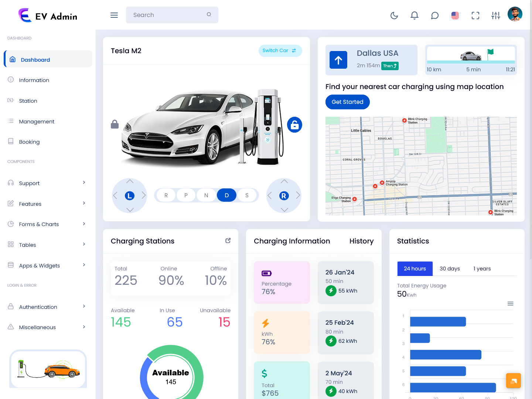
Task: Open the chat messages icon
Action: pyautogui.click(x=435, y=15)
